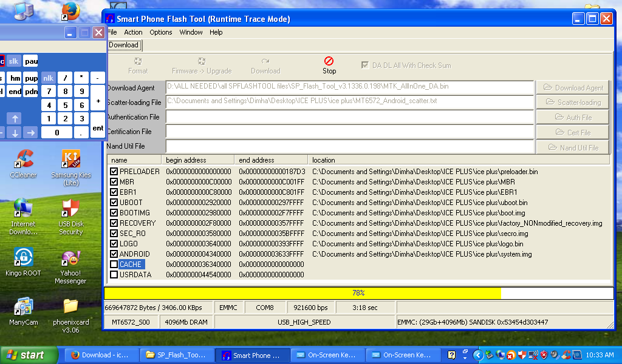The width and height of the screenshot is (622, 364).
Task: Click the Stop icon in the toolbar
Action: click(329, 61)
